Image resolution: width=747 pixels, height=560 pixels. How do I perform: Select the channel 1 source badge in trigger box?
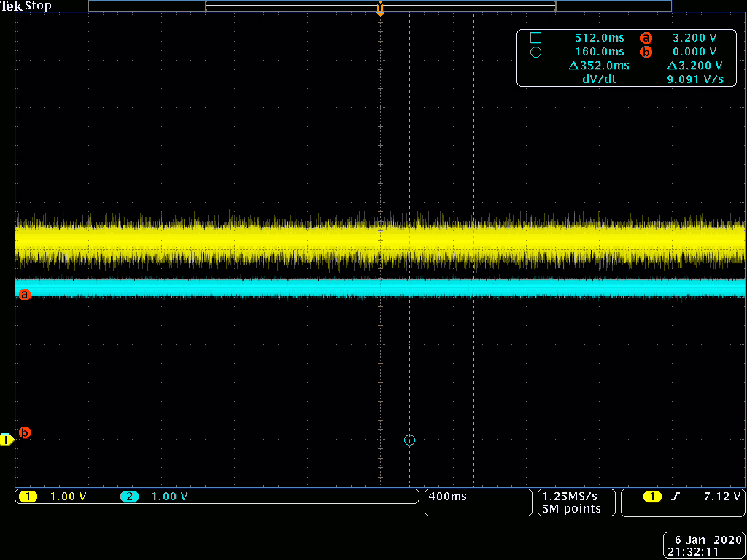tap(652, 497)
